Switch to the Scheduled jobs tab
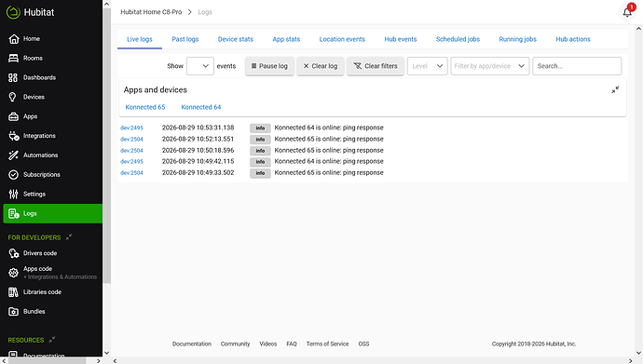The height and width of the screenshot is (364, 643). pyautogui.click(x=458, y=39)
